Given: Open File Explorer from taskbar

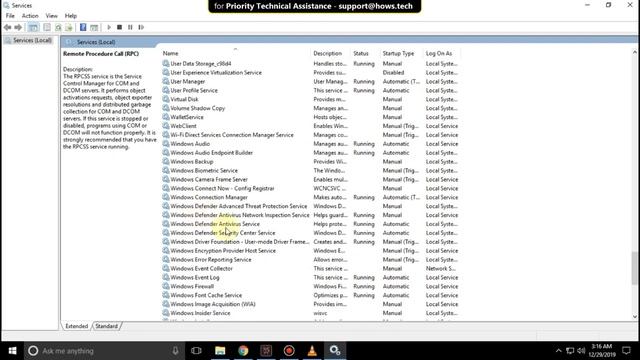Looking at the screenshot, I should click(x=220, y=351).
